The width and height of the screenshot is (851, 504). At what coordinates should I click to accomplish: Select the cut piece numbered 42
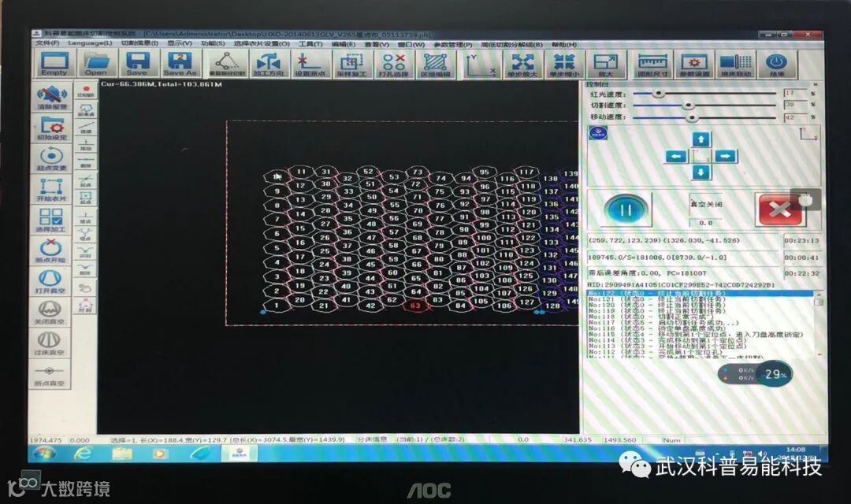370,306
